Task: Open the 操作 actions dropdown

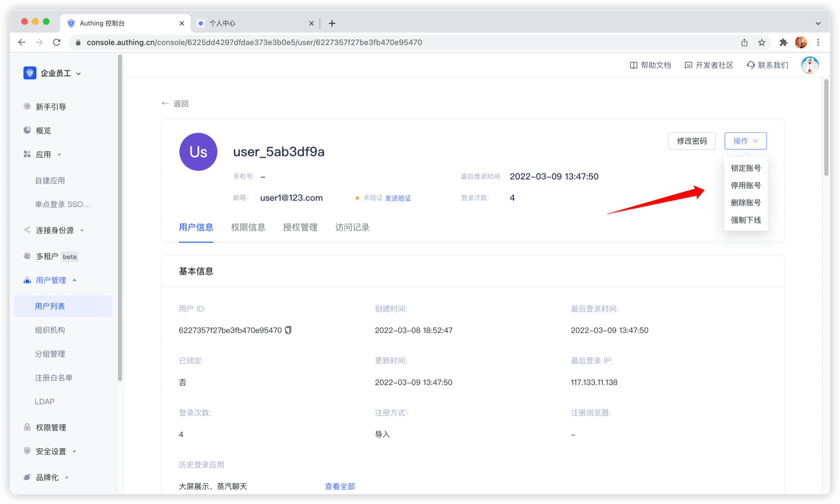Action: pyautogui.click(x=745, y=141)
